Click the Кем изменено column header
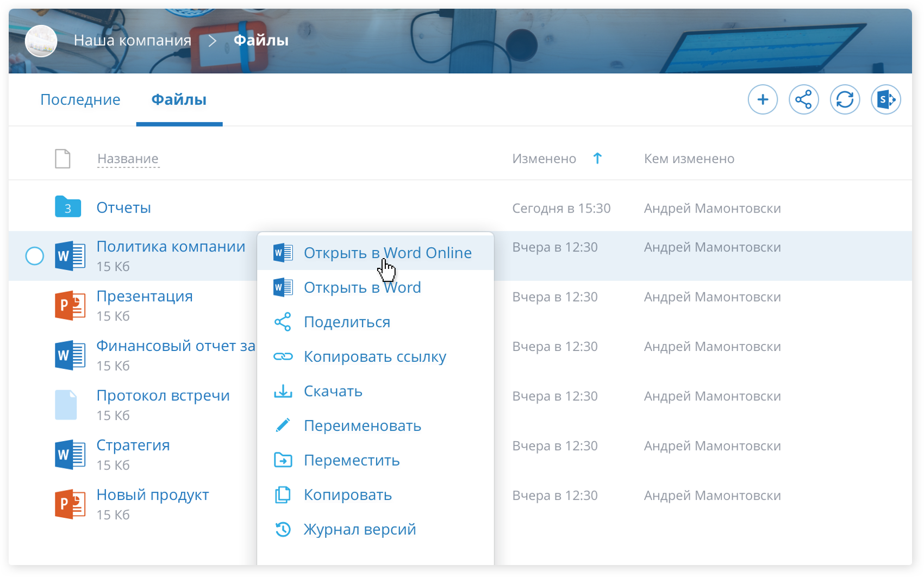 pyautogui.click(x=689, y=159)
